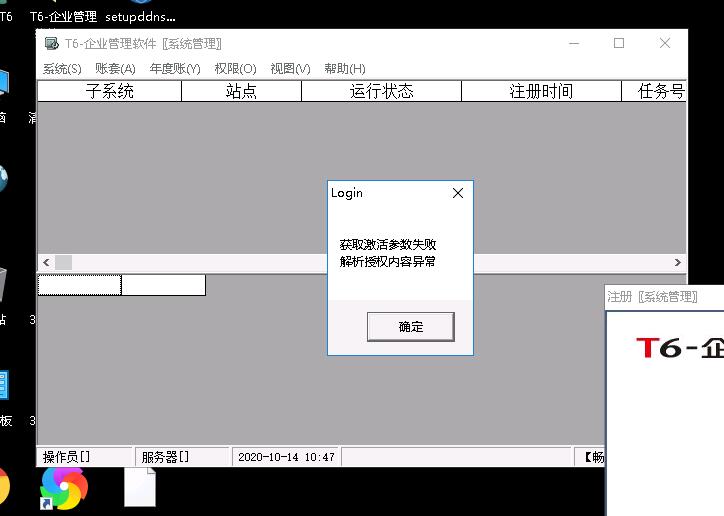Click the 子系统 column header
Image resolution: width=724 pixels, height=516 pixels.
[x=109, y=91]
